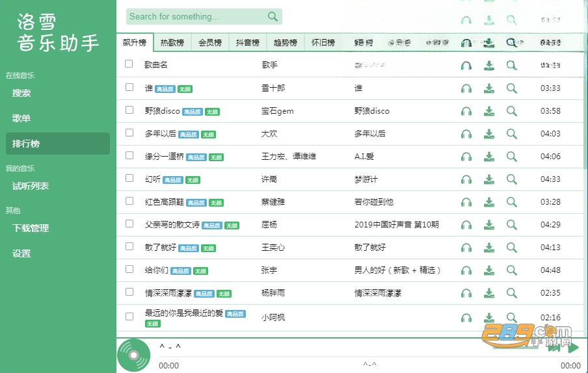Check 缘分一道桥 checkbox
The image size is (588, 373).
pos(129,155)
